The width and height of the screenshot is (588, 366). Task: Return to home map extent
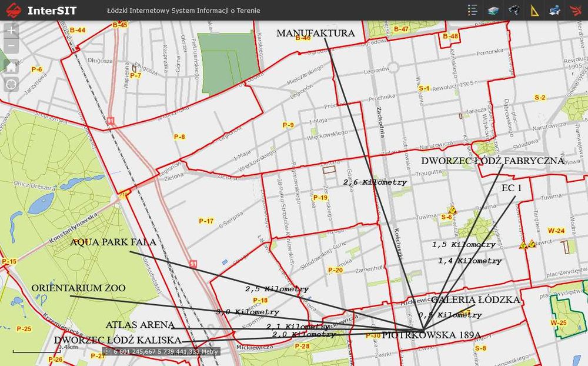click(x=11, y=67)
